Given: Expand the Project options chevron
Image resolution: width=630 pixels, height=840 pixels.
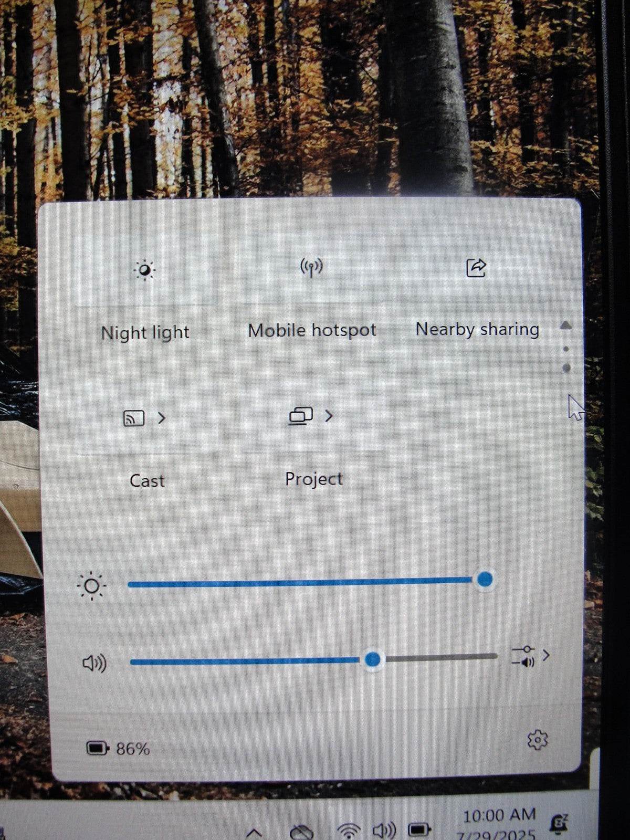Looking at the screenshot, I should (329, 416).
